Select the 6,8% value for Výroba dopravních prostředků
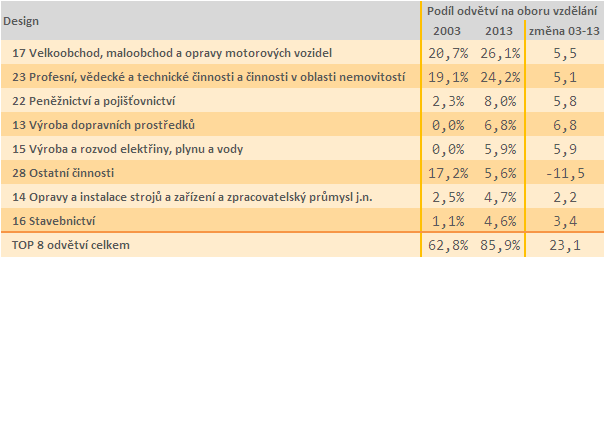604x425 pixels. (500, 125)
